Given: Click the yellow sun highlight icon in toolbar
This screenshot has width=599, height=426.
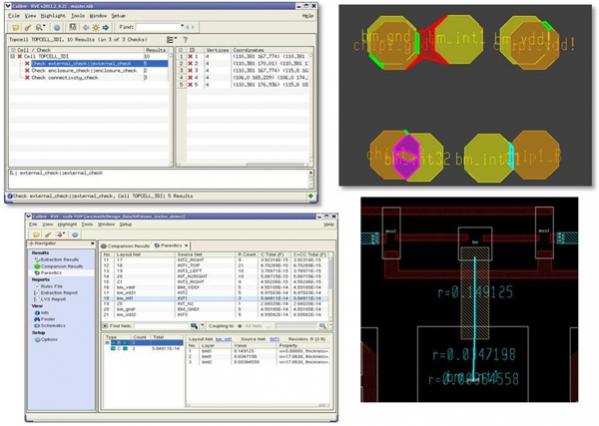Looking at the screenshot, I should (x=96, y=28).
